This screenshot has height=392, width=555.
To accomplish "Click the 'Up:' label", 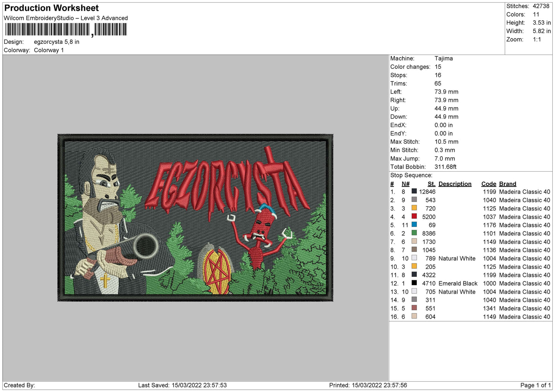I will point(395,109).
